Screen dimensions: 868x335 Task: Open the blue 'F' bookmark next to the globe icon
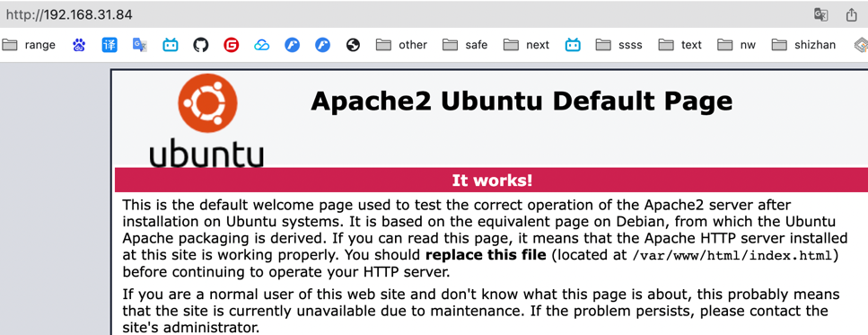tap(323, 45)
